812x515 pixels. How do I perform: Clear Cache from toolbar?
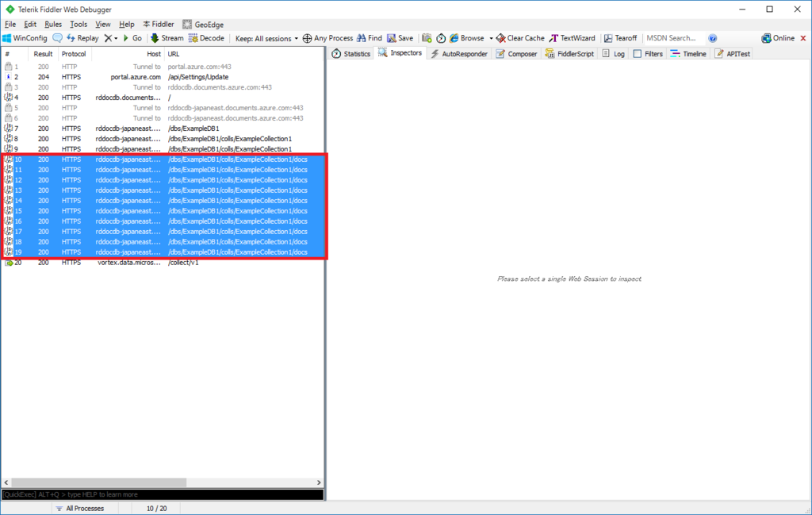pyautogui.click(x=520, y=38)
